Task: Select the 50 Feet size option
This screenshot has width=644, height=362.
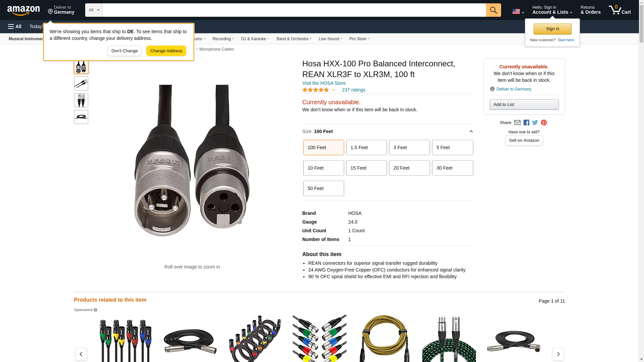Action: click(323, 188)
